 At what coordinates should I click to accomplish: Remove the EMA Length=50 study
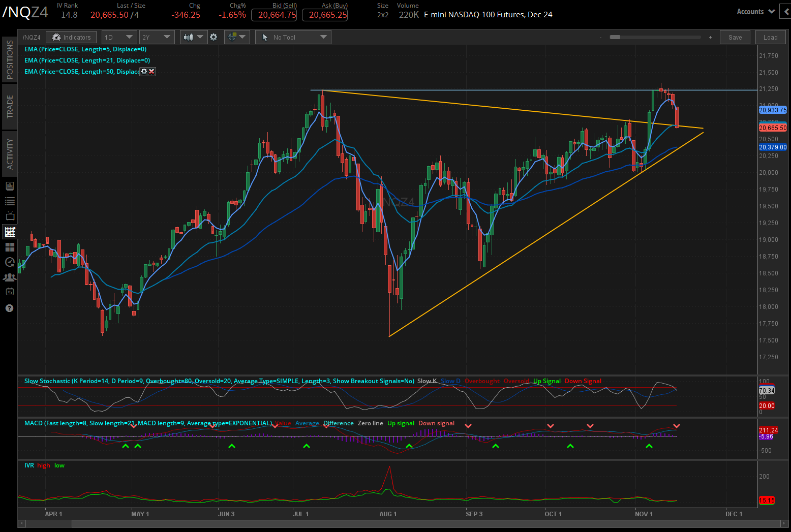pos(152,71)
